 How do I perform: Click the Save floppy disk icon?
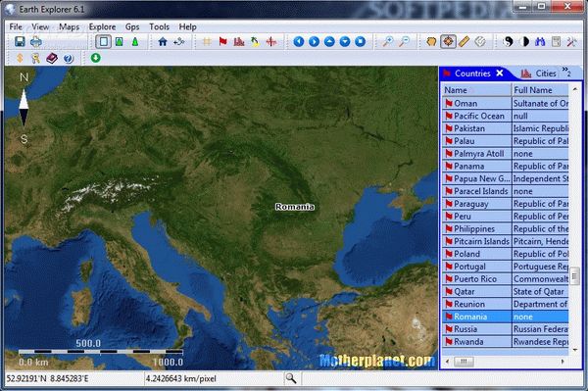coord(20,41)
